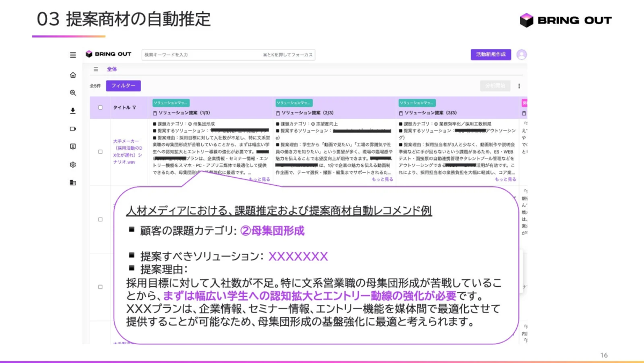This screenshot has width=644, height=363.
Task: Click the keyword search input field
Action: coord(225,54)
